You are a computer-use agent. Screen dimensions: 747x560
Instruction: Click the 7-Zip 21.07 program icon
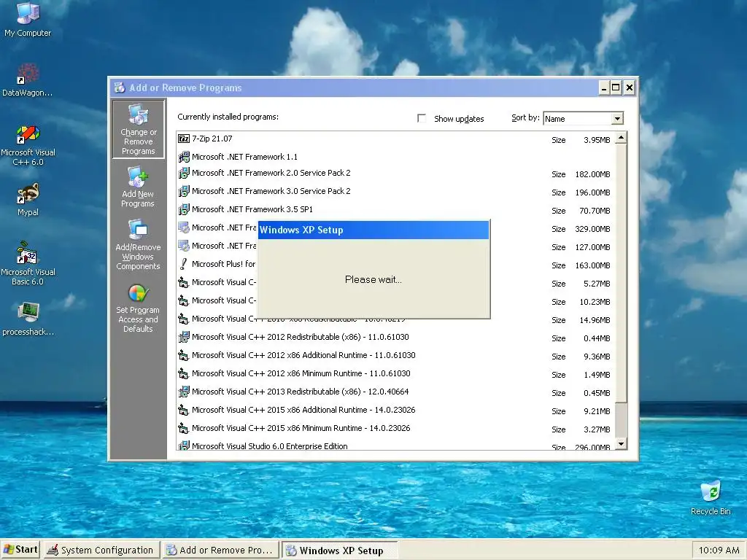point(183,139)
